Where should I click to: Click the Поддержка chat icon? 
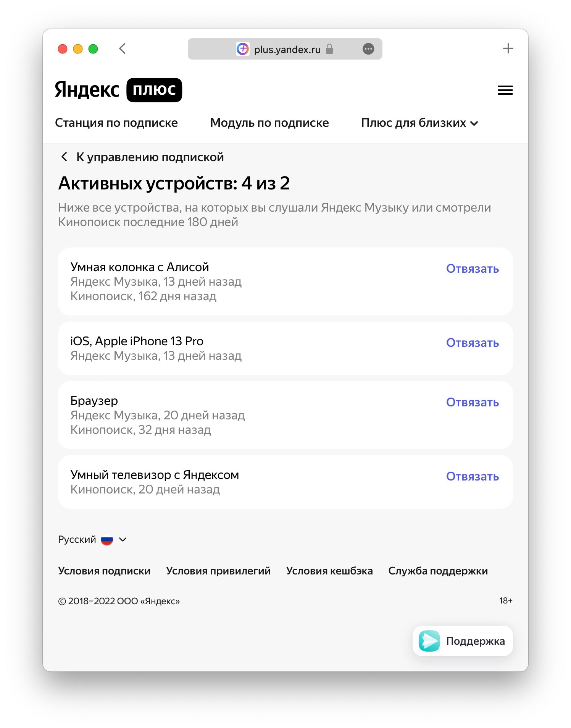429,641
